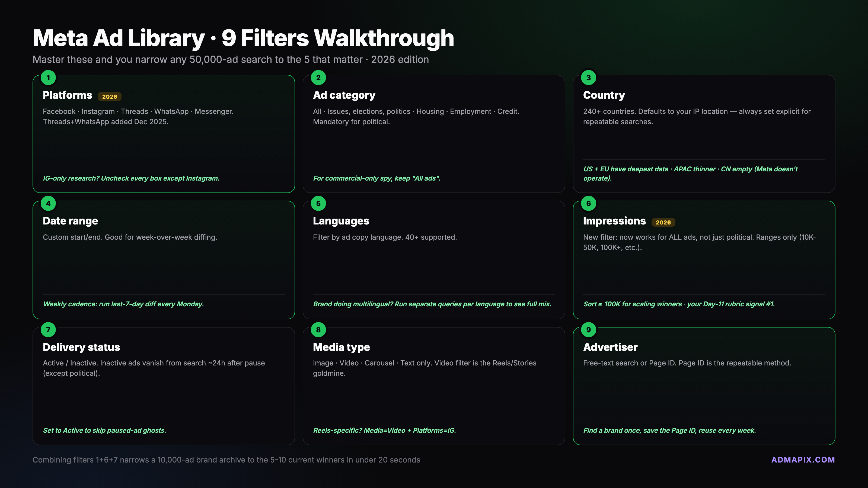Select the number 5 badge above Languages

coord(318,203)
